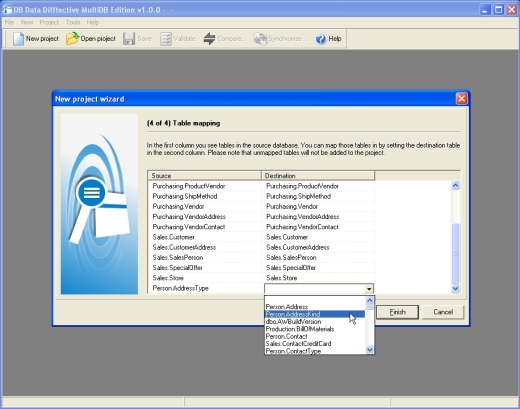Open the Help menu
Image resolution: width=520 pixels, height=409 pixels.
pyautogui.click(x=93, y=22)
